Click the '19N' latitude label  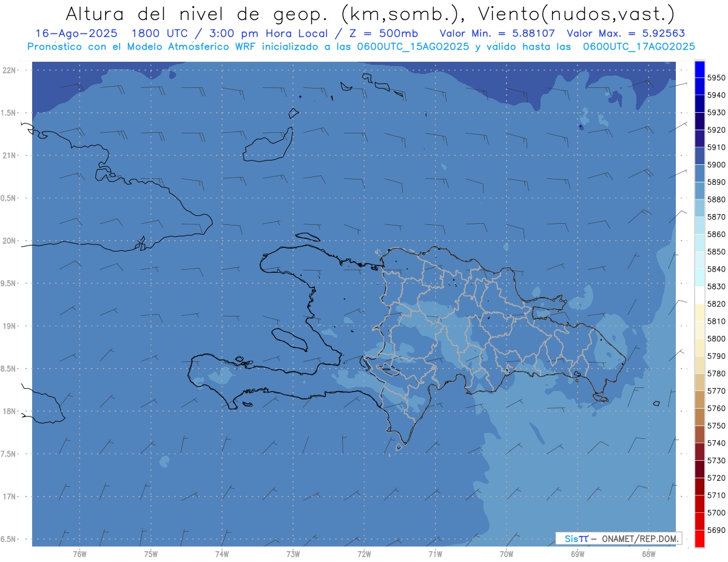click(x=8, y=326)
